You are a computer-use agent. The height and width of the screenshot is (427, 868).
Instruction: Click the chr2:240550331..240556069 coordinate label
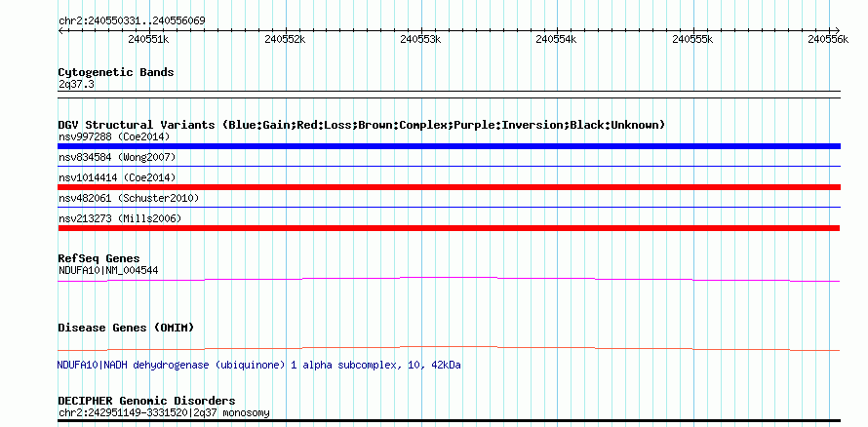132,21
